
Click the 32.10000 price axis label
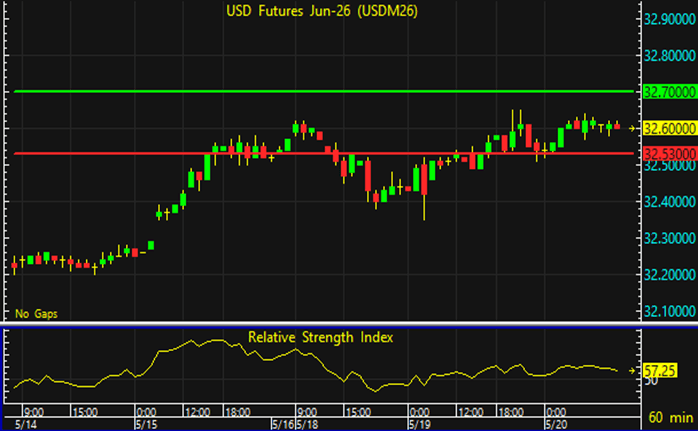pos(670,311)
